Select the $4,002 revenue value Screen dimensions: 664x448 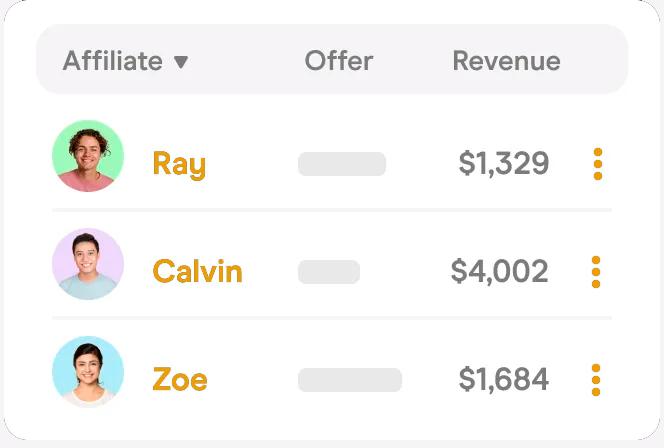click(x=499, y=272)
